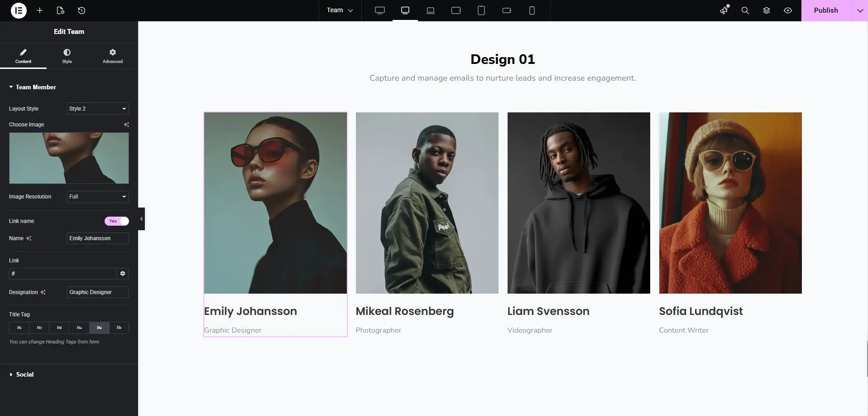Click the Mikeal Rosenberg name link

[x=404, y=311]
